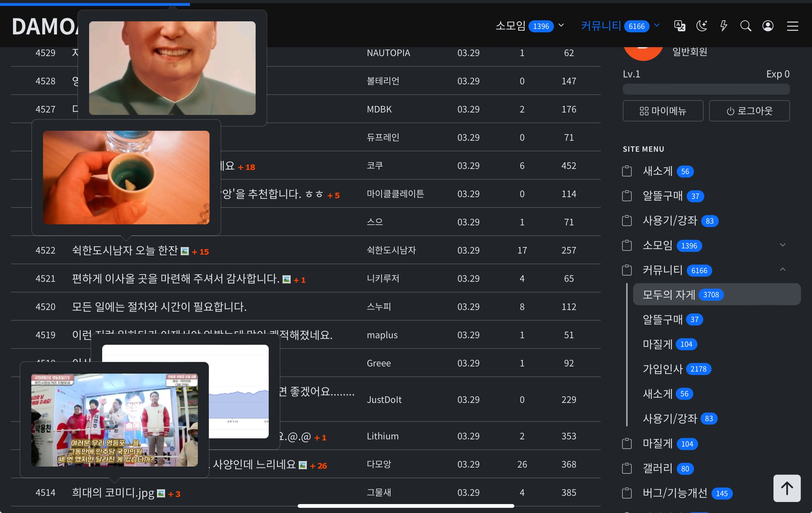Open top-level 마질게 in site menu
This screenshot has height=513, width=812.
[670, 443]
